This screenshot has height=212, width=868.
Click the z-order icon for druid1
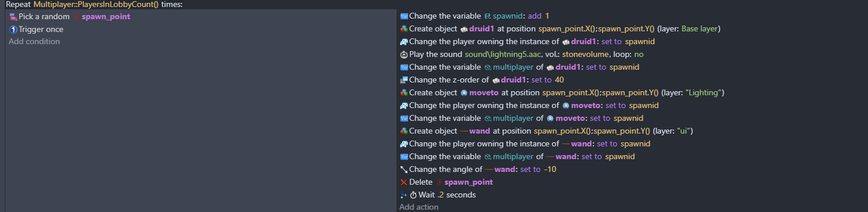tap(404, 80)
